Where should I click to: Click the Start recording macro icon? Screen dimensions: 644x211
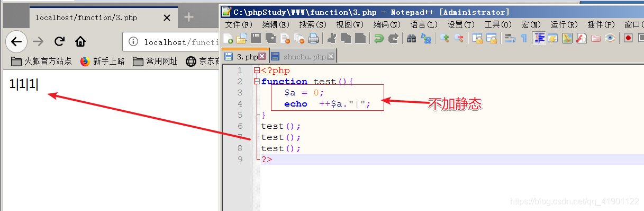628,38
